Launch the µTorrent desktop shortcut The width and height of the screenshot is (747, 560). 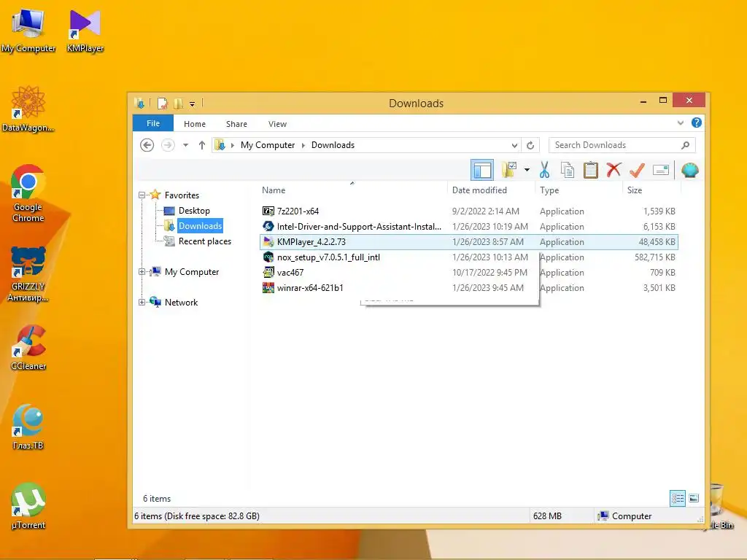(x=28, y=506)
